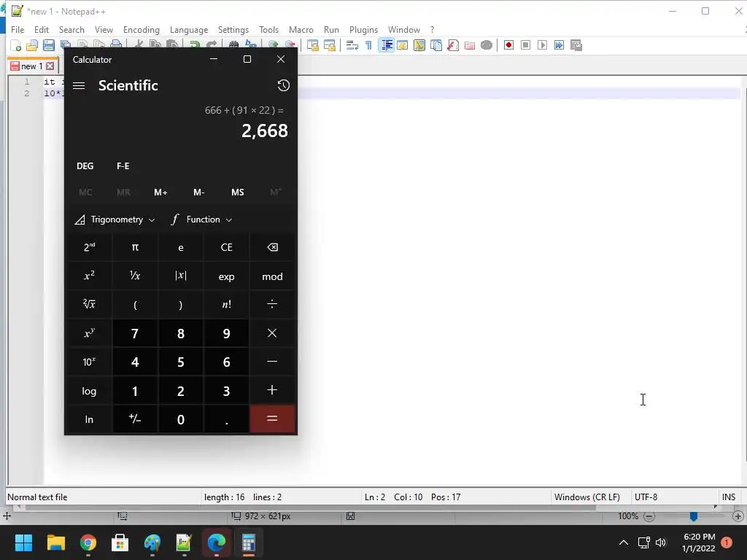Click the factorial n! key
Screen dimensions: 747x560
[x=226, y=304]
